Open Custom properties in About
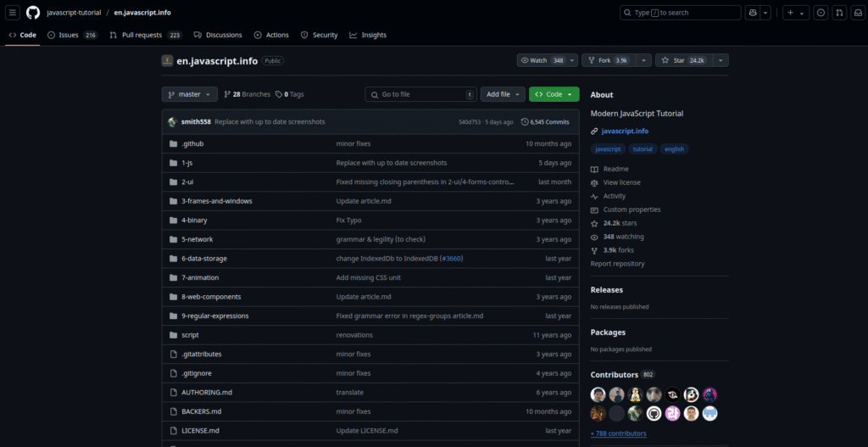This screenshot has width=868, height=447. pyautogui.click(x=626, y=210)
